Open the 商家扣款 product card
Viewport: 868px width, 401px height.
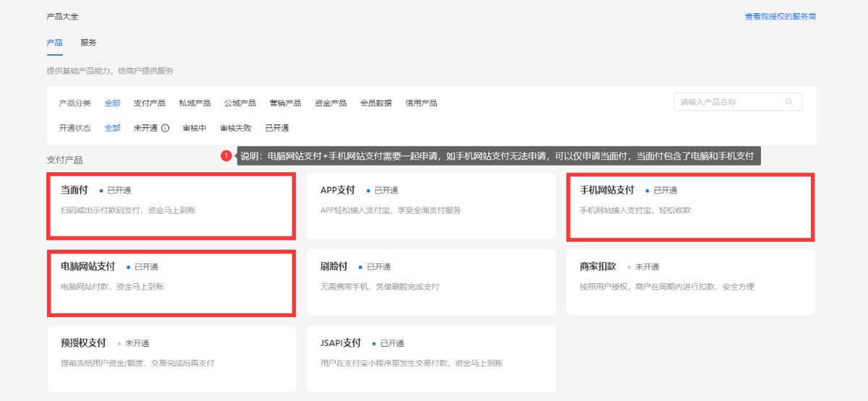point(690,282)
